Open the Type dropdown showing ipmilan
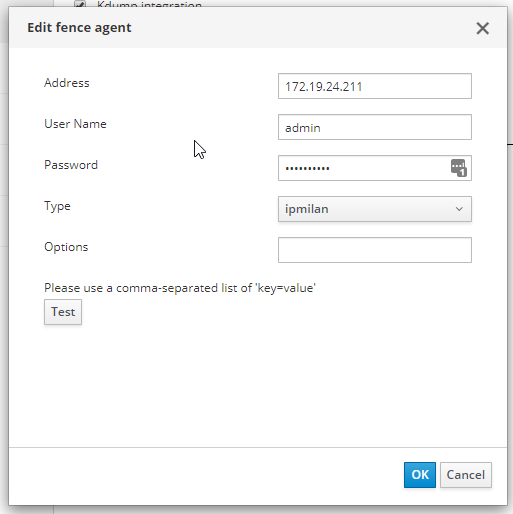Screen dimensions: 513x514 [375, 209]
